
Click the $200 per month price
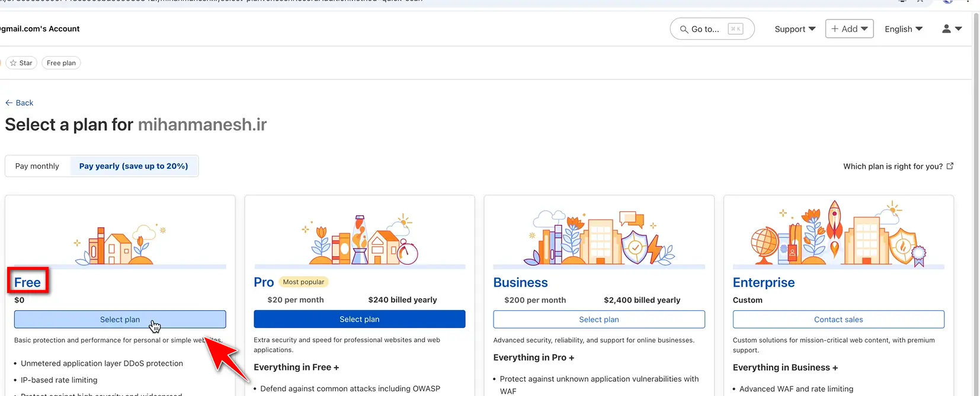535,300
